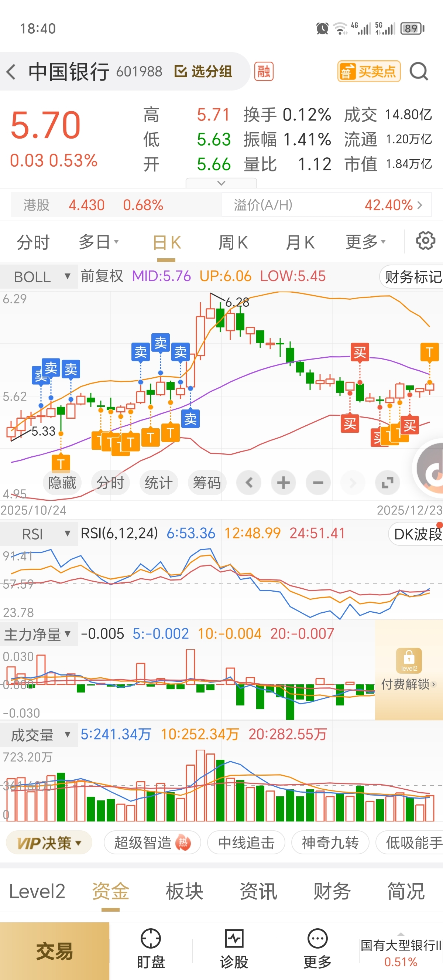Move chart right with the arrow button
This screenshot has height=980, width=443.
coord(353,483)
